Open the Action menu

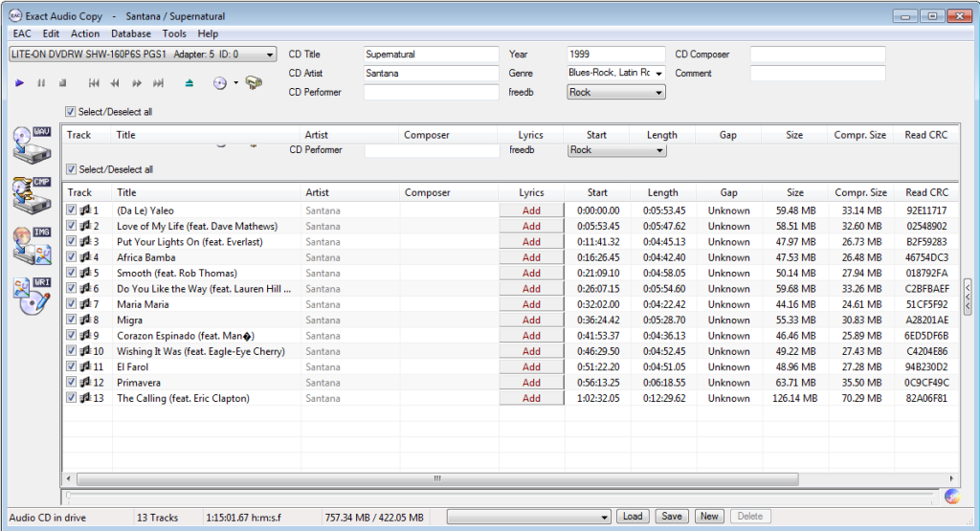[x=84, y=33]
